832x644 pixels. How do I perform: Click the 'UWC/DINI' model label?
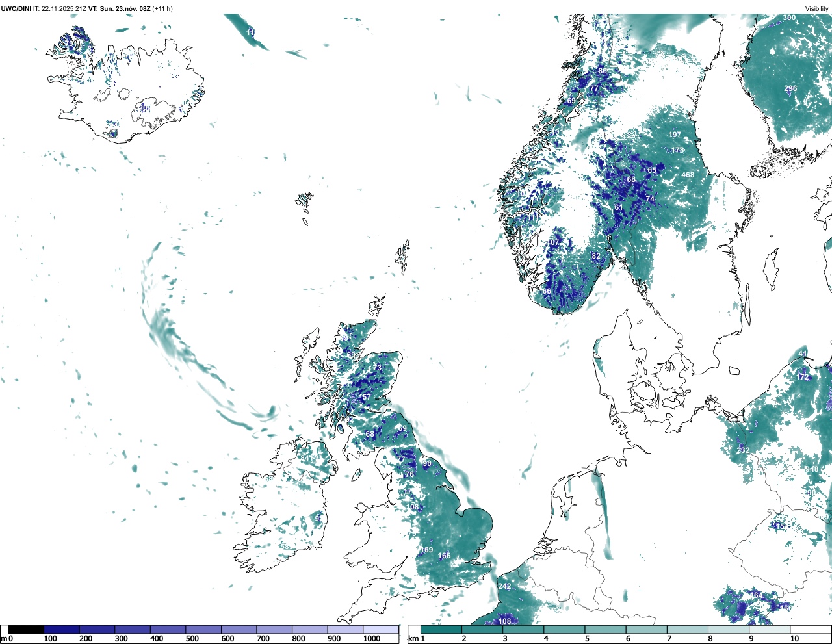16,8
